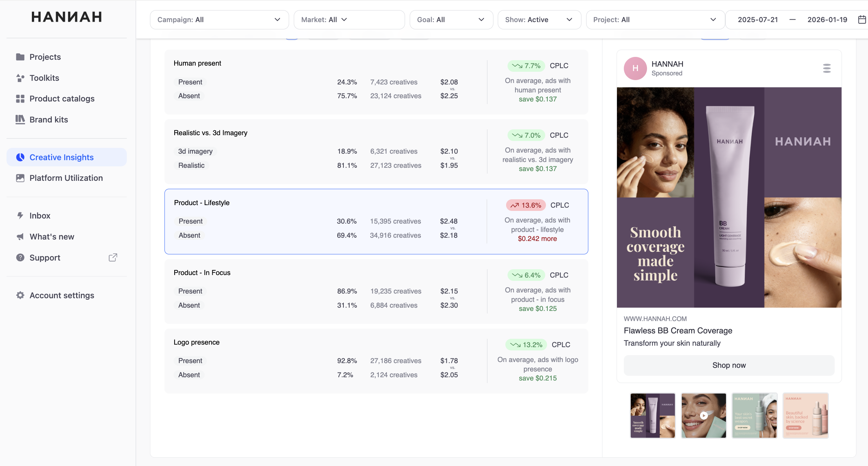
Task: Select the Logo presence insight card
Action: [376, 361]
